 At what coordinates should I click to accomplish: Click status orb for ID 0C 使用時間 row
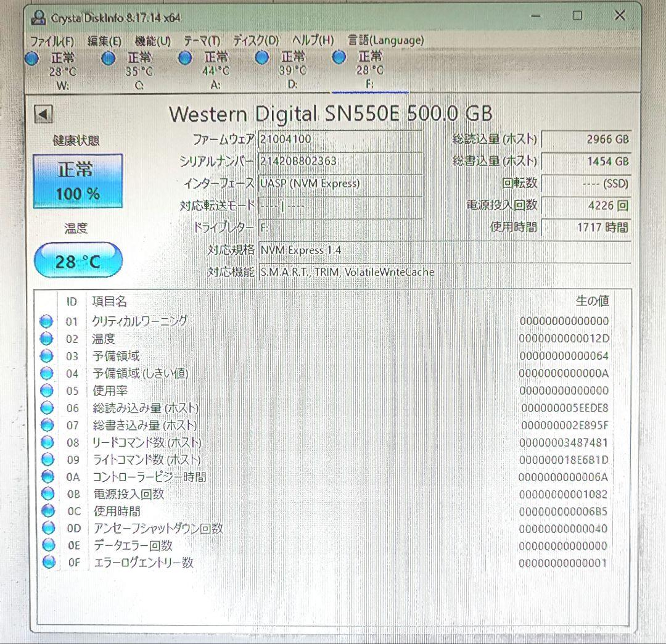(x=48, y=511)
